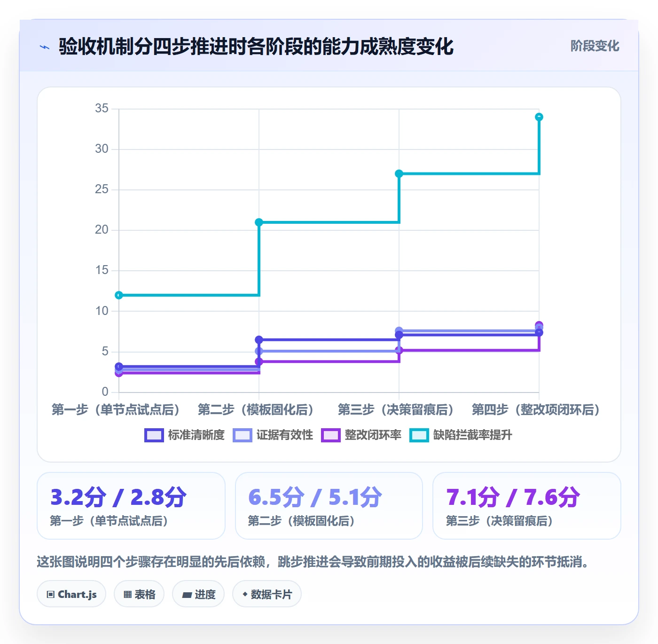Toggle 整改闭环率 legend swatch
This screenshot has height=644, width=658.
click(330, 435)
